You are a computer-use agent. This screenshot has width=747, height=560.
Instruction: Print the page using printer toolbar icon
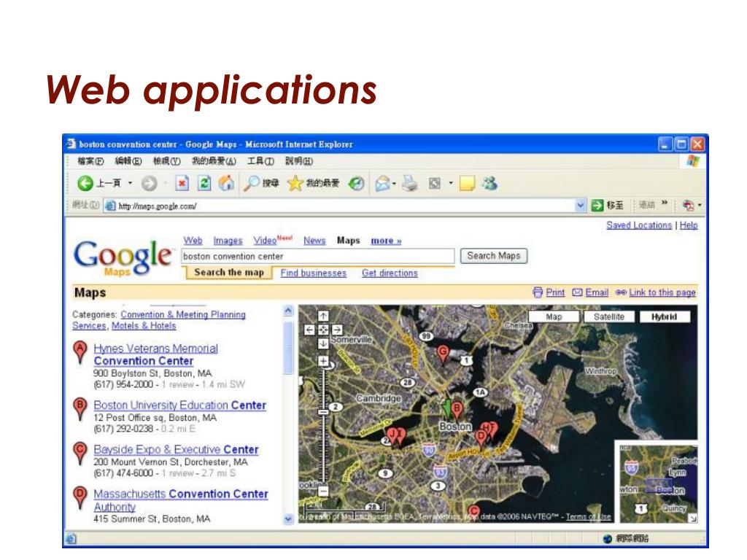click(410, 183)
